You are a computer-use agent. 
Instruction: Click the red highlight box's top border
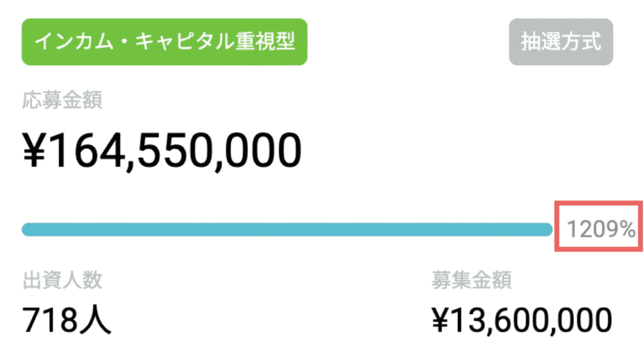[x=599, y=204]
